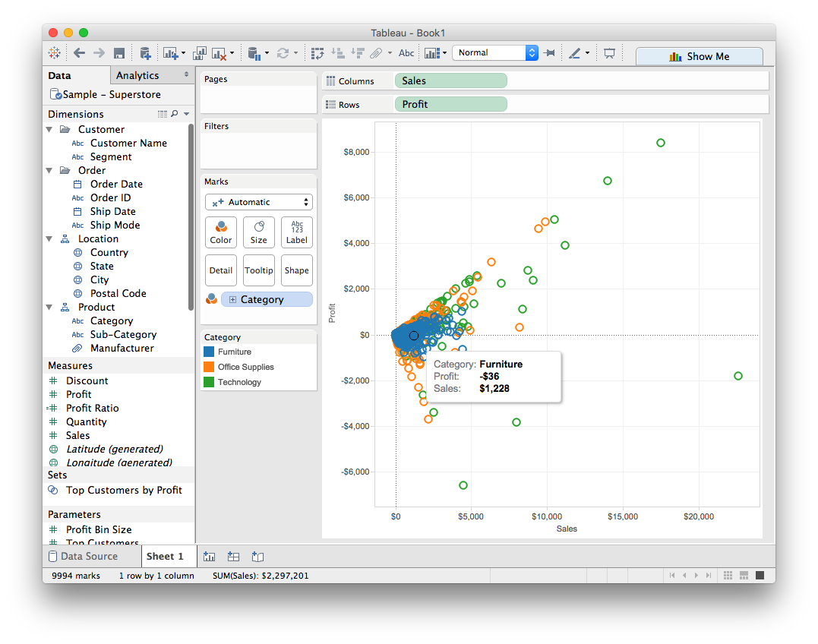Click Technology green legend swatch

[x=209, y=382]
